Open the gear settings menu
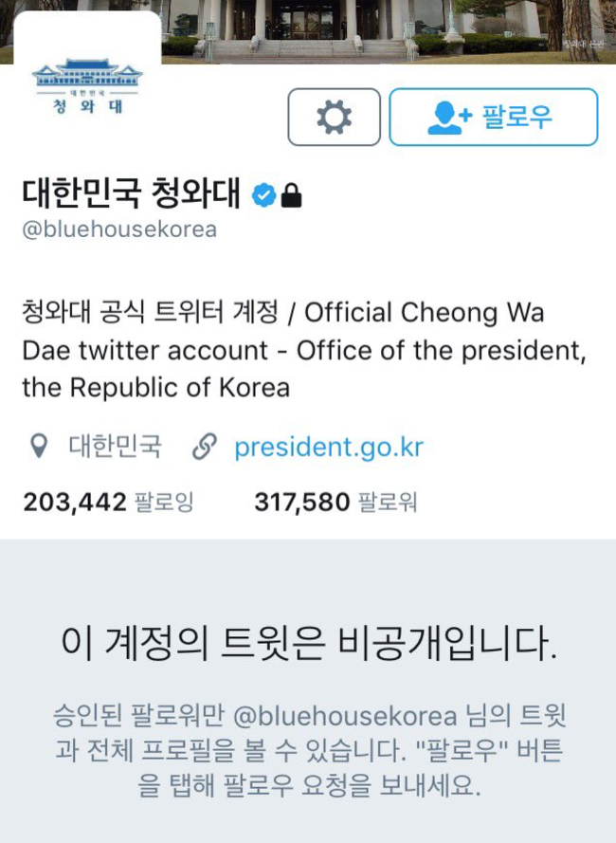This screenshot has height=843, width=616. [334, 118]
